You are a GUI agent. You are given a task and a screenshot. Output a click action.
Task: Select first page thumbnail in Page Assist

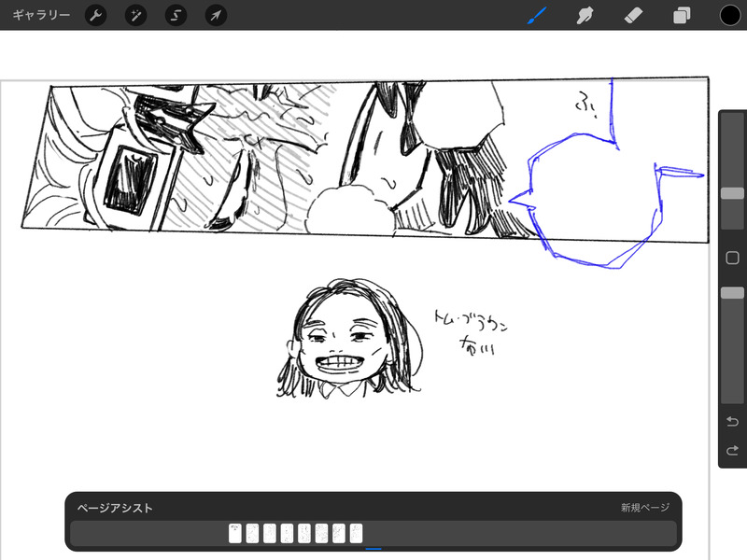coord(235,533)
